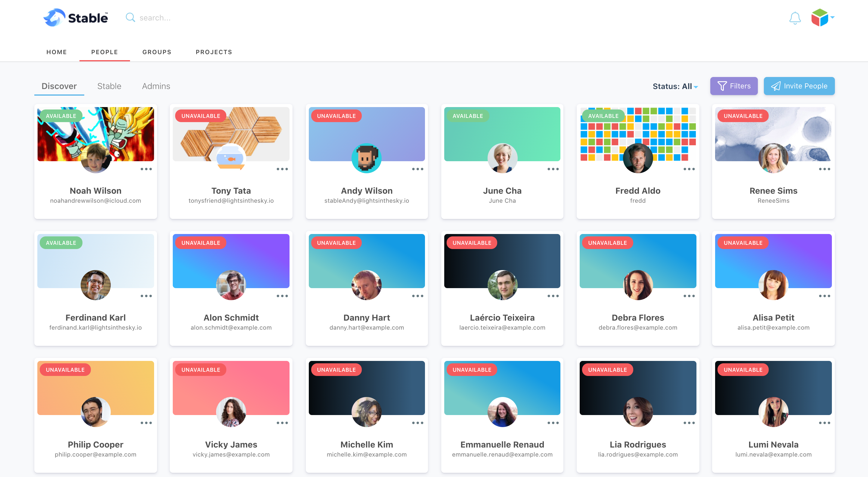Click Andy Wilson's pixel-art avatar

pyautogui.click(x=367, y=158)
